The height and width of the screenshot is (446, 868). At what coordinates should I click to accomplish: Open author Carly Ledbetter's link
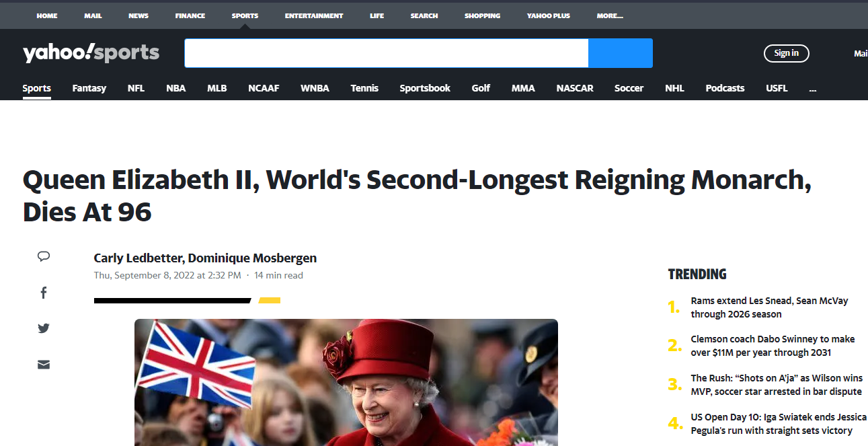(138, 258)
